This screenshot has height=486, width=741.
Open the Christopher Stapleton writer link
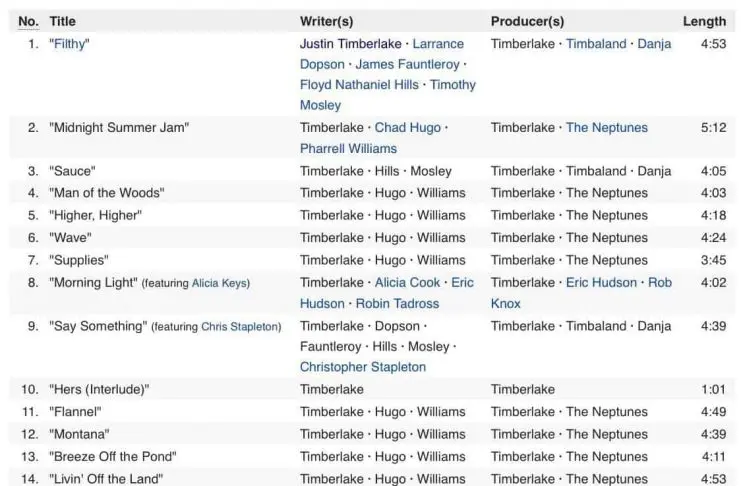coord(362,367)
